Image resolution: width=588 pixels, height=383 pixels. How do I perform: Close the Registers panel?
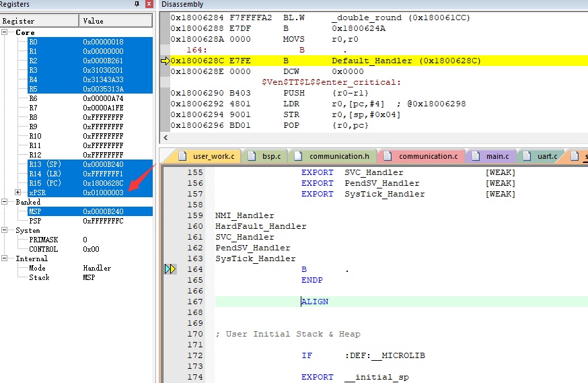coord(149,5)
